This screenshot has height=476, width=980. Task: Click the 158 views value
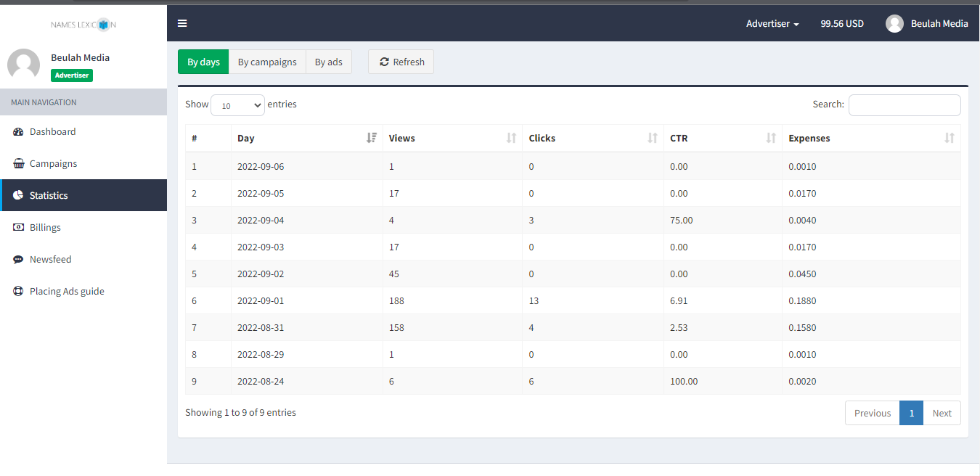(x=396, y=327)
